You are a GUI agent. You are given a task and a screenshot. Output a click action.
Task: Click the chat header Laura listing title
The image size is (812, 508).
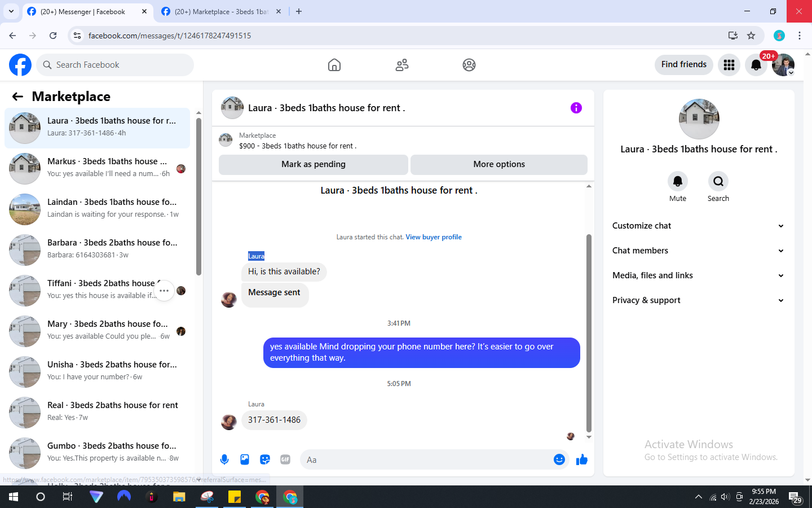point(326,108)
